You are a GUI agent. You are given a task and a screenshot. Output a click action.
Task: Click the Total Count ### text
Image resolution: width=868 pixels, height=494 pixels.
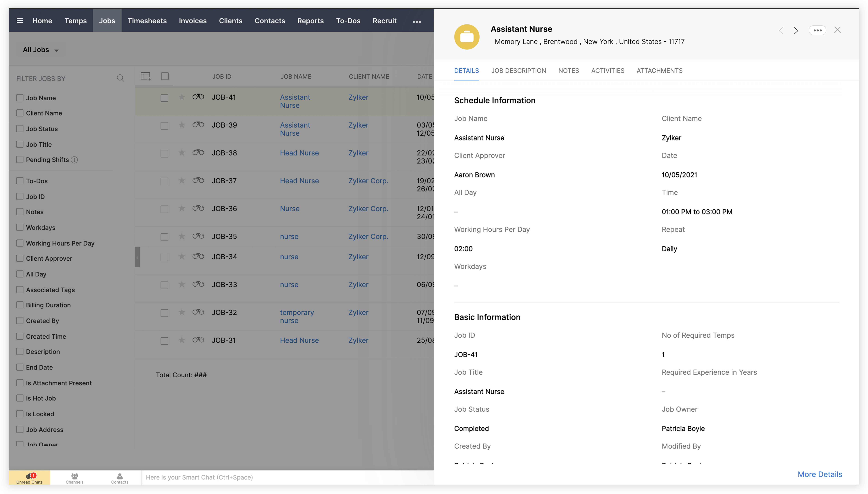coord(181,375)
